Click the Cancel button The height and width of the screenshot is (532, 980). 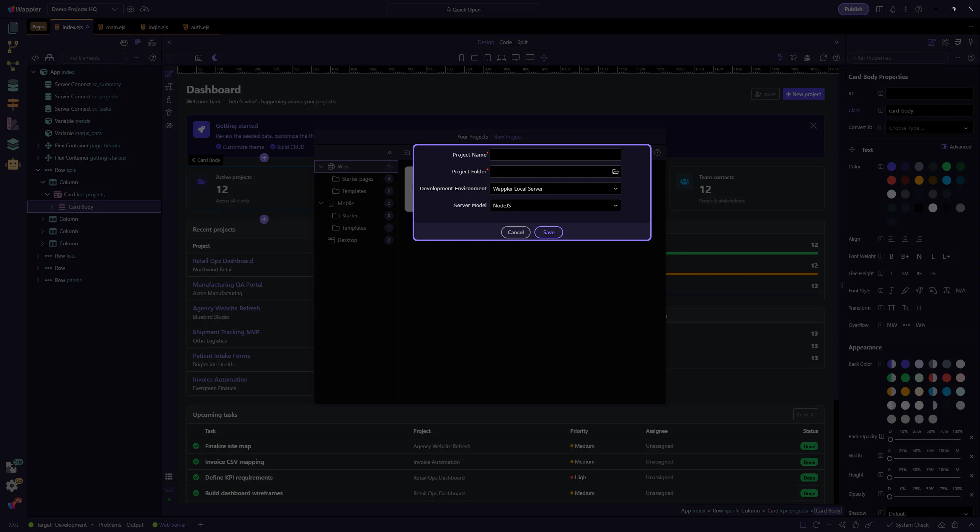pos(515,232)
